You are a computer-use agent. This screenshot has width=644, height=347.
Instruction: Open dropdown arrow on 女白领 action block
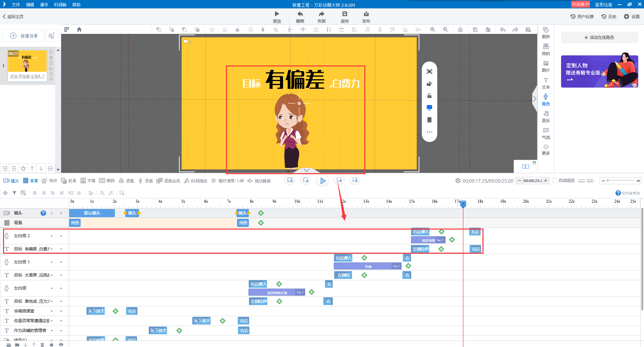pos(303,293)
